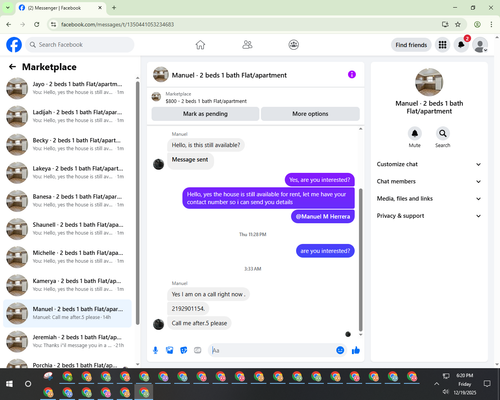Expand Privacy & support section
Viewport: 500px width, 400px height.
429,216
